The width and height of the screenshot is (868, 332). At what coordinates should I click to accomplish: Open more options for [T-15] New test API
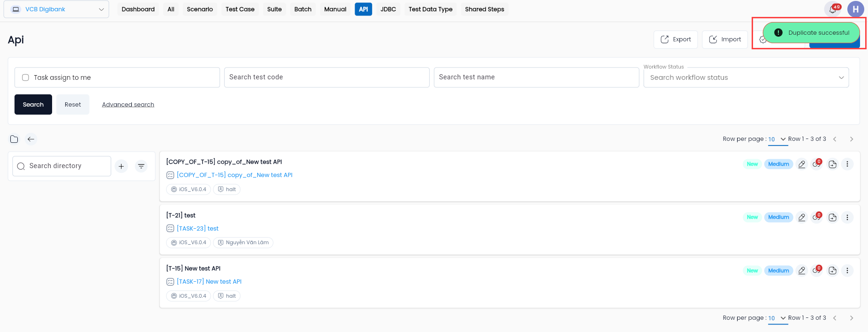(847, 270)
